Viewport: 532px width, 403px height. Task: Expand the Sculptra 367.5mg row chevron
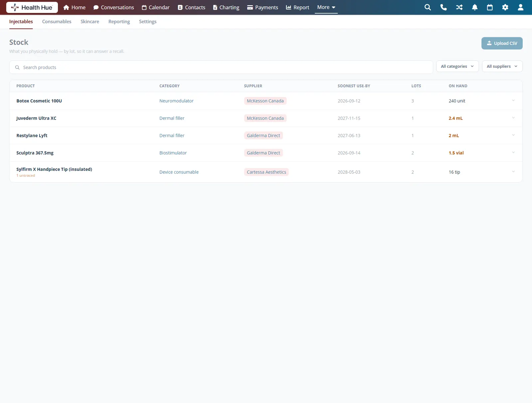(513, 152)
